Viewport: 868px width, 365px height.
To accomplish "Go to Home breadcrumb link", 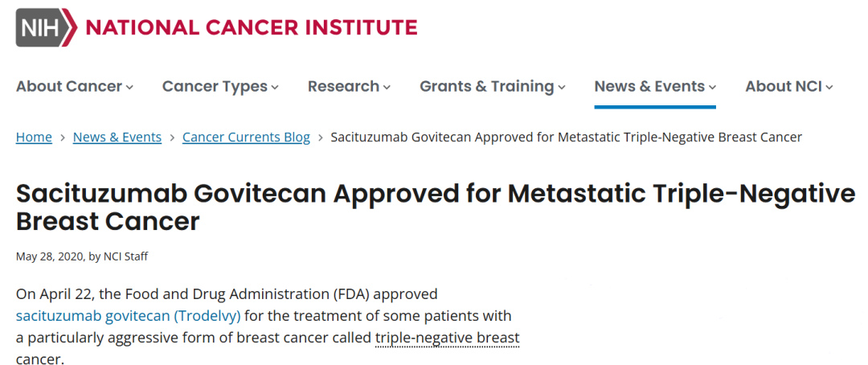I will tap(34, 137).
